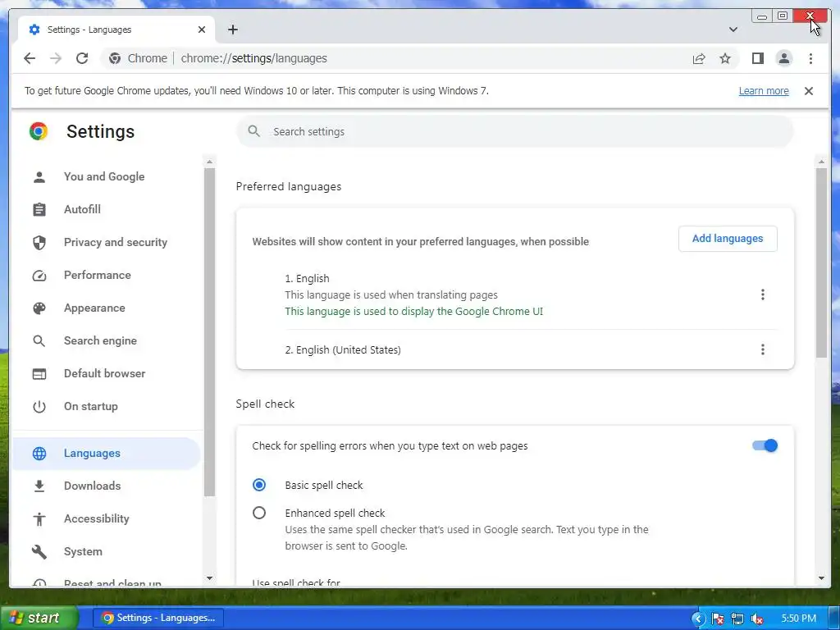
Task: Click the forward navigation arrow
Action: coord(56,58)
